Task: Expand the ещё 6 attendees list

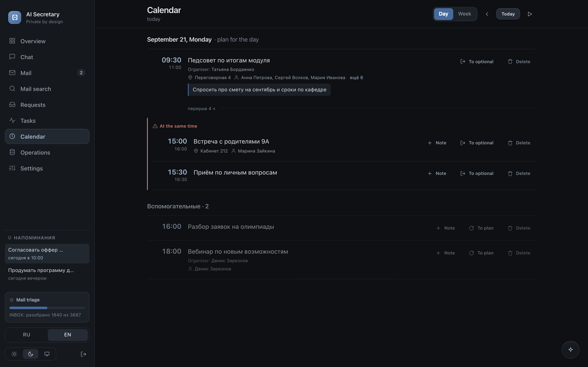Action: 356,78
